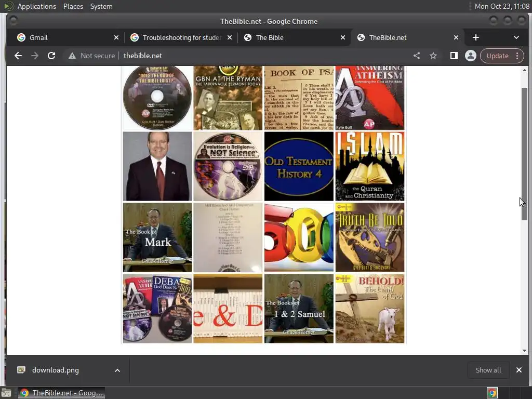
Task: Close the downloads bar
Action: tap(519, 370)
